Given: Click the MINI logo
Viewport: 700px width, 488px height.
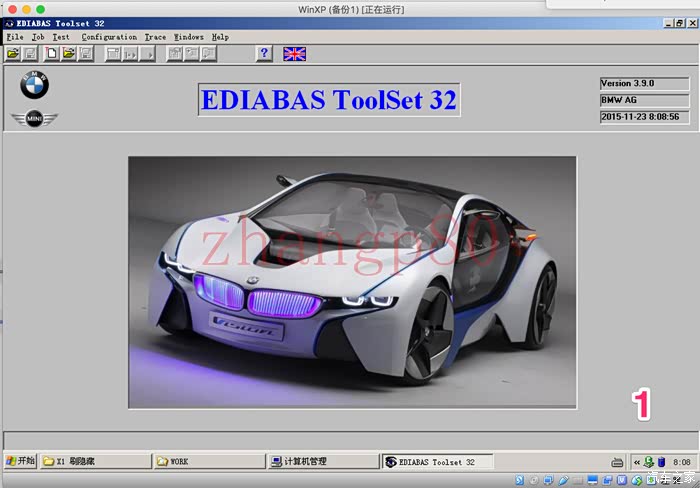Looking at the screenshot, I should [34, 119].
